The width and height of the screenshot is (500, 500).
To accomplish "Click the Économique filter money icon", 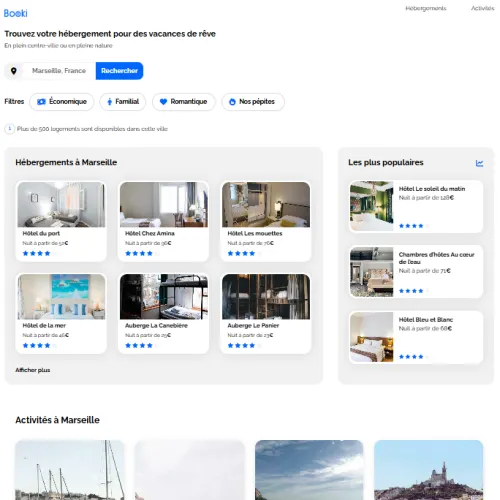I will [x=41, y=102].
